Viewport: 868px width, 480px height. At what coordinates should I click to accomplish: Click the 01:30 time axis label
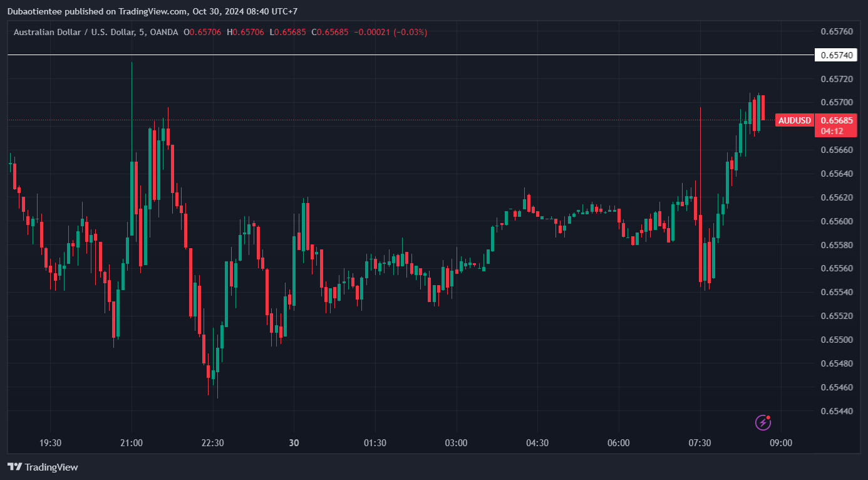coord(375,443)
